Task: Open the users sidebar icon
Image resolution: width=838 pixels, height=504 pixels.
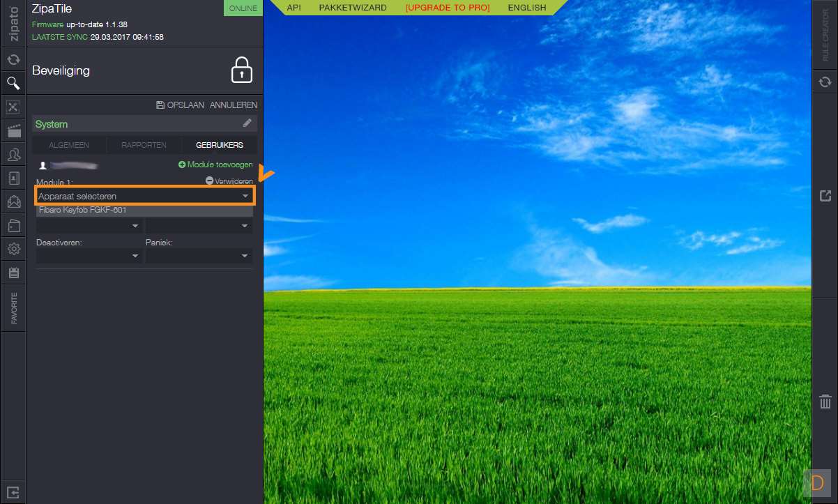Action: (13, 154)
